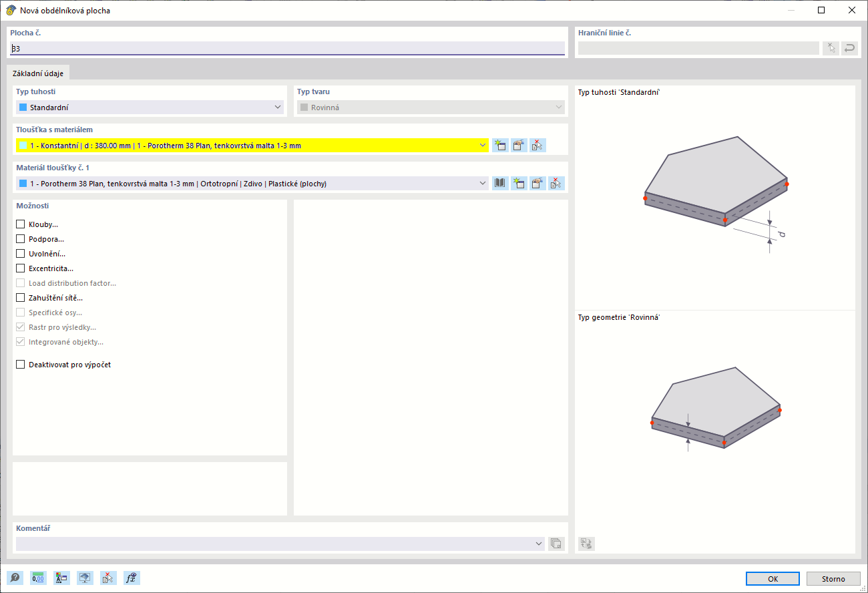Click the light blue swatch in Tloušťka s materiálem
This screenshot has height=593, width=868.
[x=23, y=146]
